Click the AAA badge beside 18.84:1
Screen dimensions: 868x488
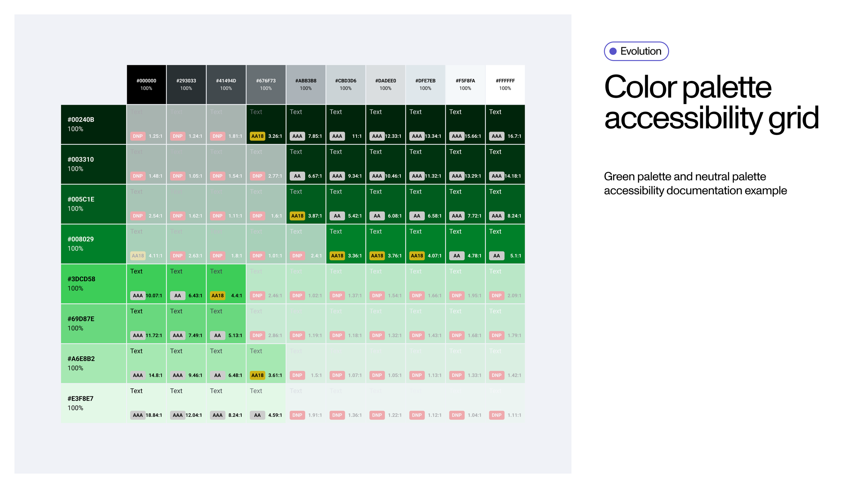138,415
